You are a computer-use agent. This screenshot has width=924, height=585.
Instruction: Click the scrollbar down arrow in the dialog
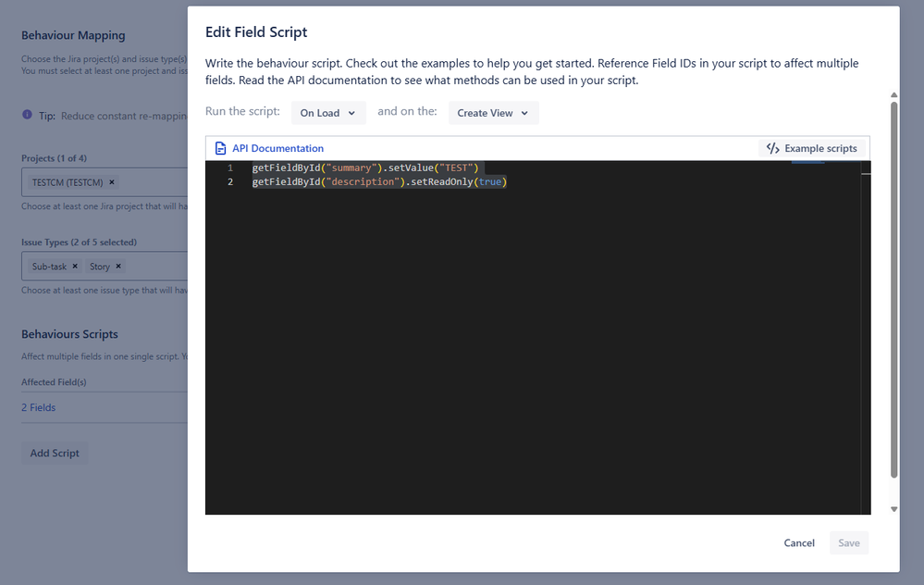(893, 508)
